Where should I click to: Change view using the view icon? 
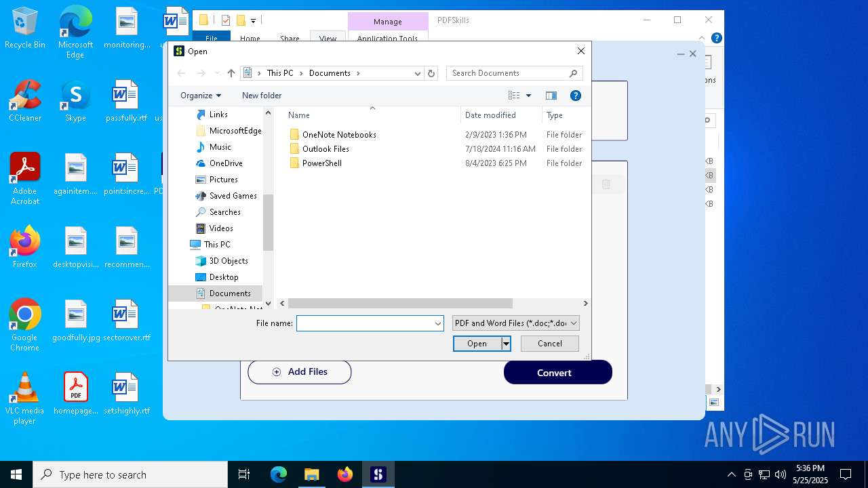coord(514,96)
